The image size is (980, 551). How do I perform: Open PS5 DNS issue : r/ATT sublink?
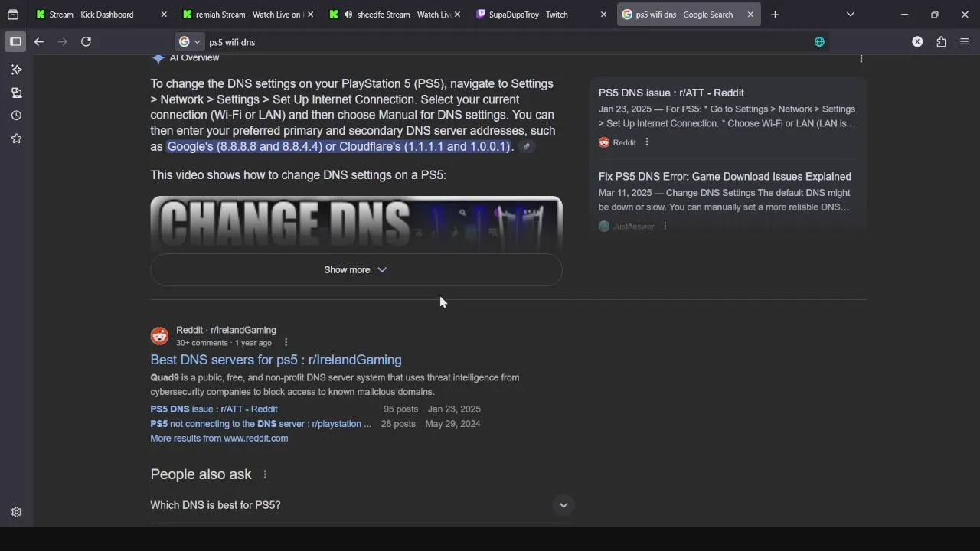pyautogui.click(x=214, y=409)
